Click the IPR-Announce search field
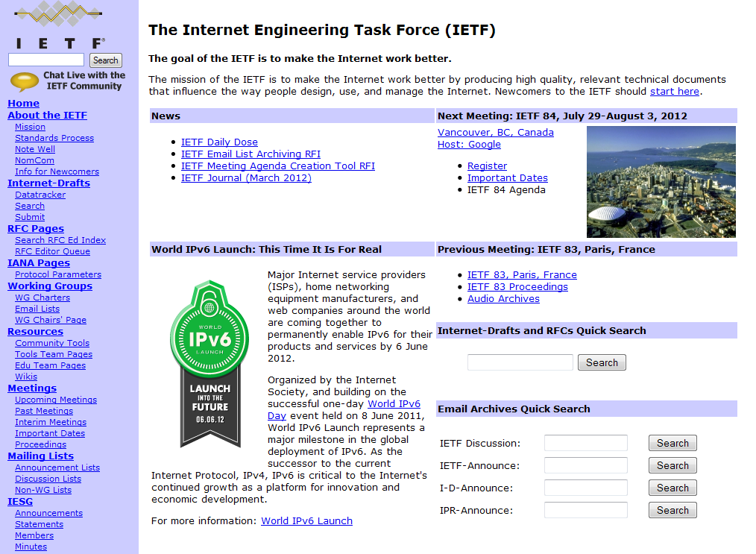This screenshot has height=554, width=756. (586, 510)
